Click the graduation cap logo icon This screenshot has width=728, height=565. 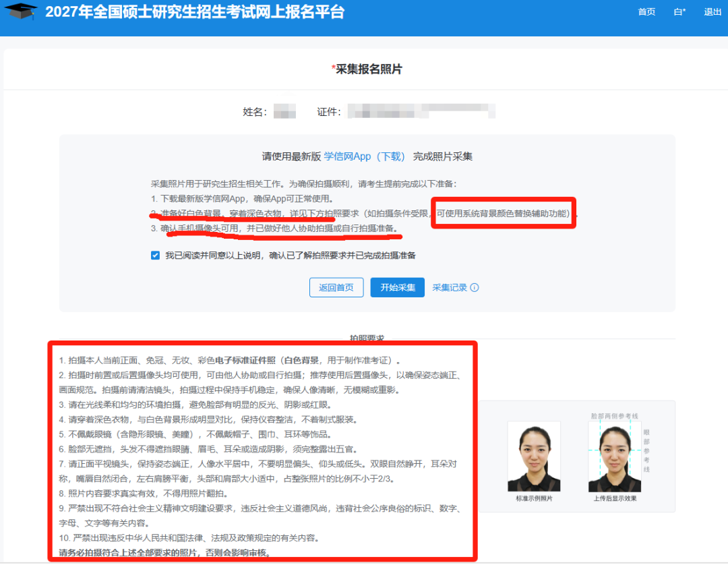[21, 11]
